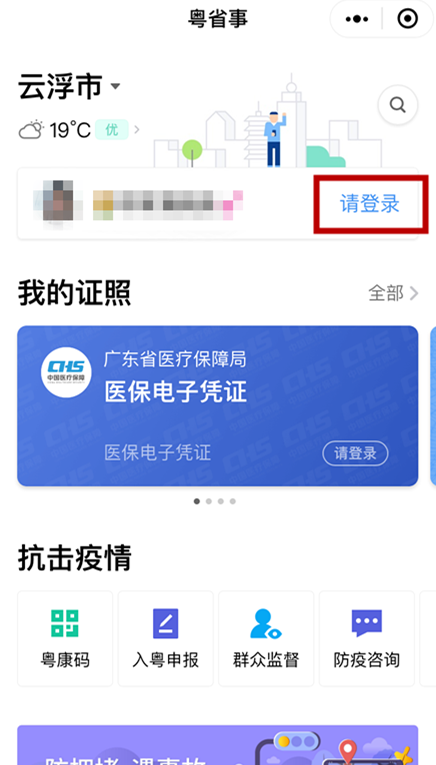
Task: View 全部 certificates with chevron
Action: point(393,293)
